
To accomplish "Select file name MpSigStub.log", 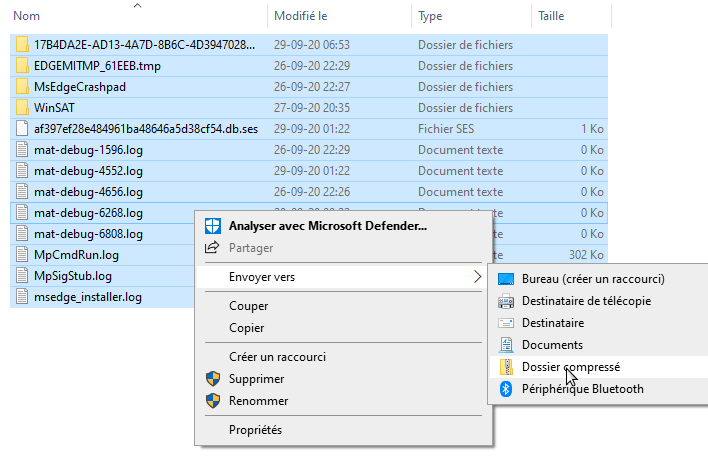I will (73, 276).
